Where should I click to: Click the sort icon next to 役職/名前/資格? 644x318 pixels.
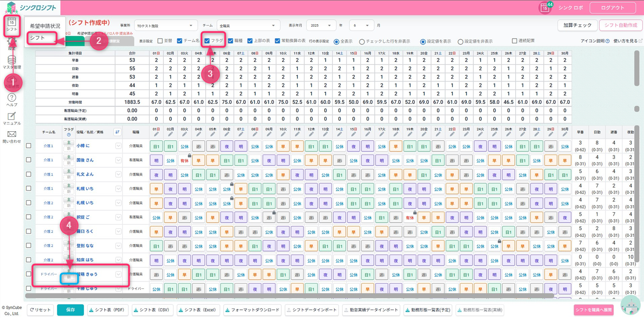[117, 132]
